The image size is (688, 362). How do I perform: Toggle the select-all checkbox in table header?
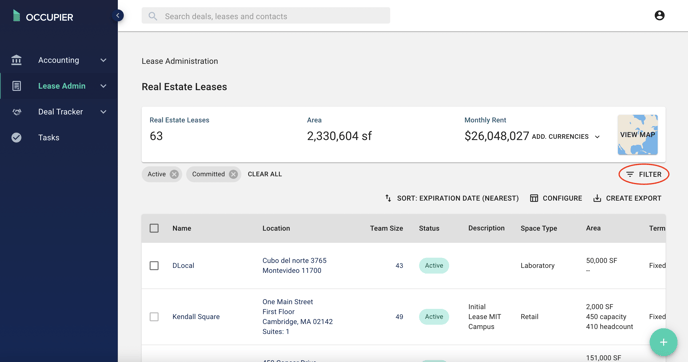click(154, 228)
